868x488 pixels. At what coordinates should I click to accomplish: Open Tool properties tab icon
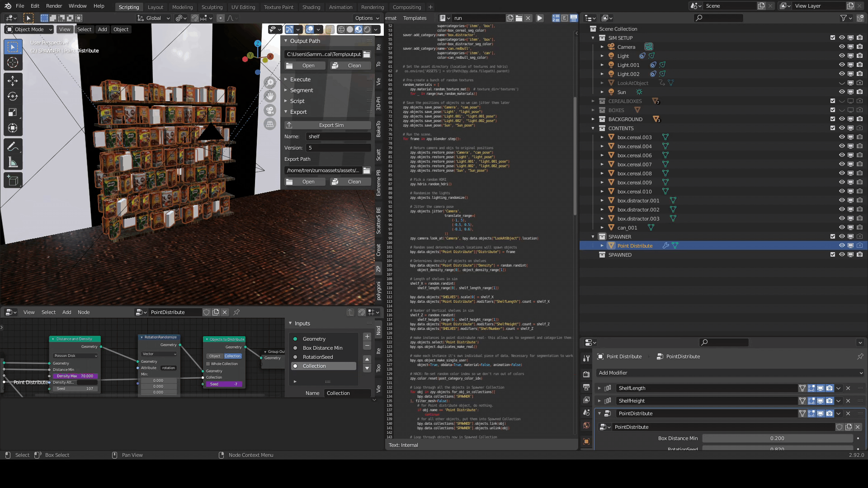click(x=586, y=358)
